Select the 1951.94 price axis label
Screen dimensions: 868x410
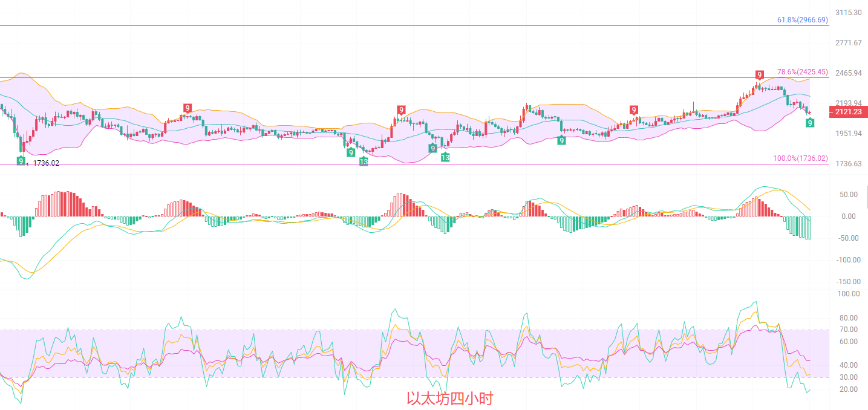click(x=848, y=134)
